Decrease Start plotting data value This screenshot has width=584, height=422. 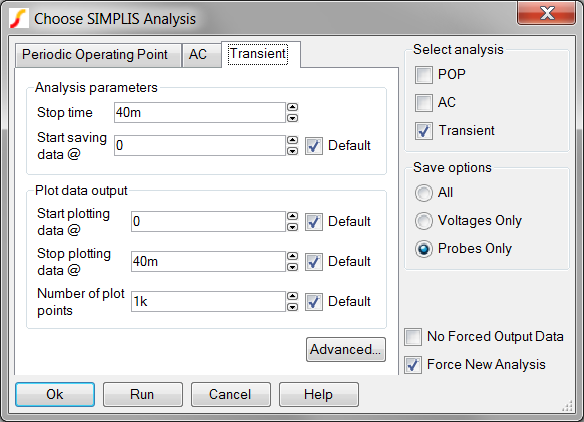(x=293, y=227)
